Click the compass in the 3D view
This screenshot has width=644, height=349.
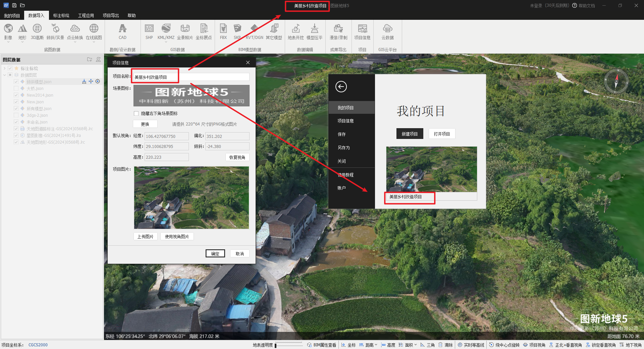(616, 82)
